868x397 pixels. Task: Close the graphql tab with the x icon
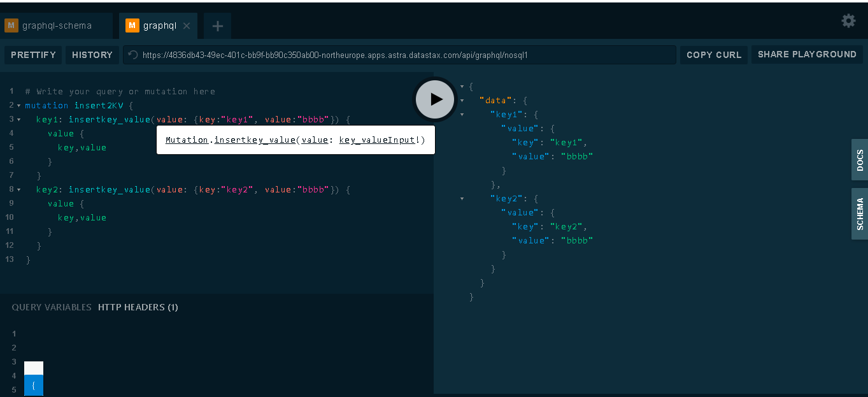(x=185, y=26)
